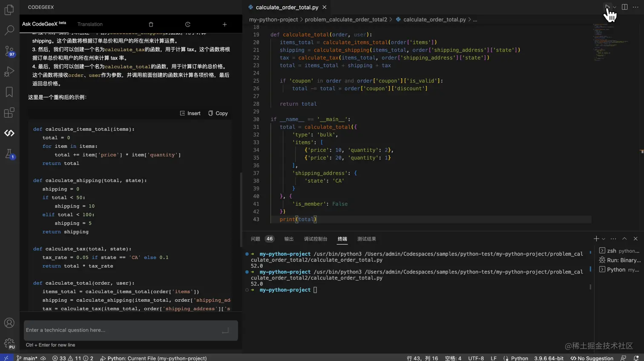Insert the generated code with the Insert button
This screenshot has height=361, width=644.
click(190, 113)
